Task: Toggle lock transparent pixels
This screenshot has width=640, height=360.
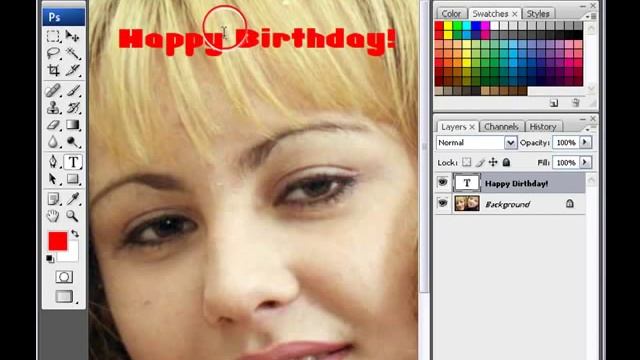Action: [x=467, y=162]
